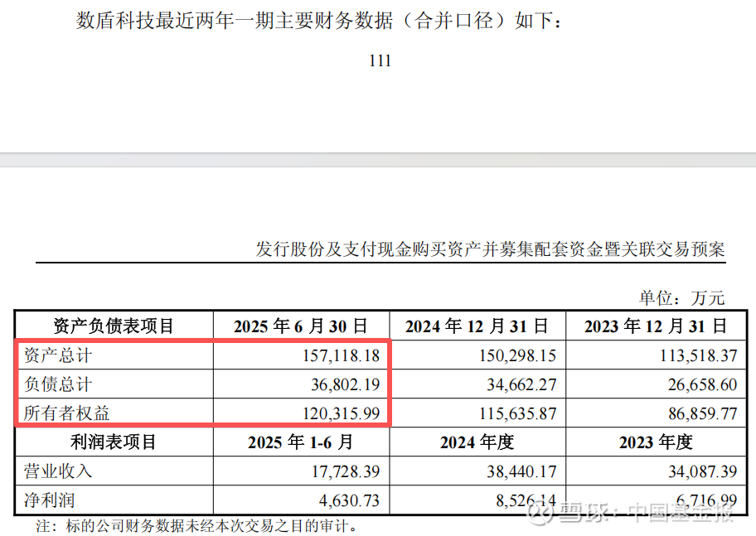756x536 pixels.
Task: Click row label '资产总计'
Action: (58, 355)
